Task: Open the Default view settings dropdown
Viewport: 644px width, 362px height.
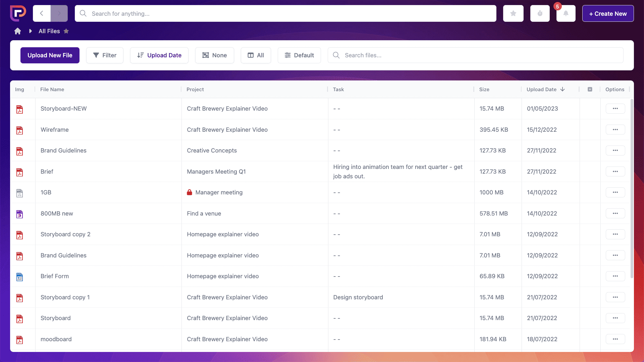Action: [299, 55]
